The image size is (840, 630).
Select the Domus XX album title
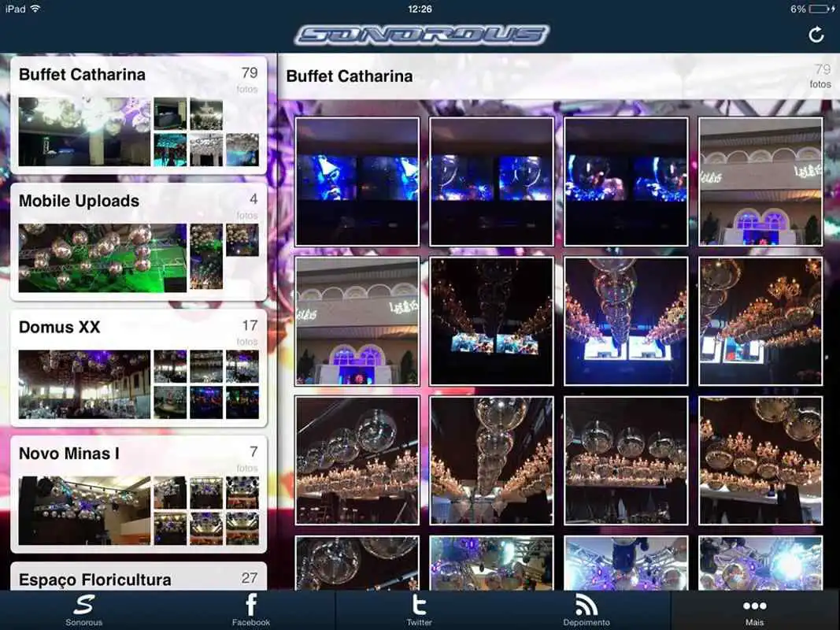click(x=60, y=327)
